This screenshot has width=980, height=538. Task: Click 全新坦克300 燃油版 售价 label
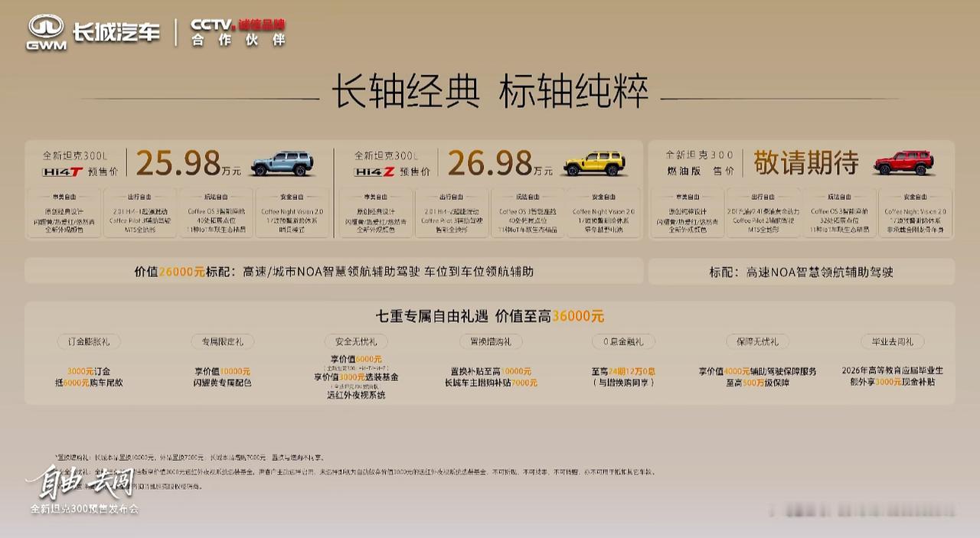(699, 163)
